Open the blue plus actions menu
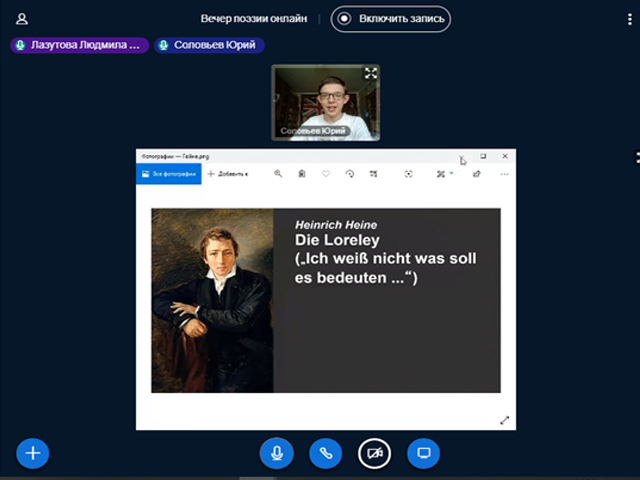Viewport: 640px width, 480px height. pyautogui.click(x=32, y=453)
